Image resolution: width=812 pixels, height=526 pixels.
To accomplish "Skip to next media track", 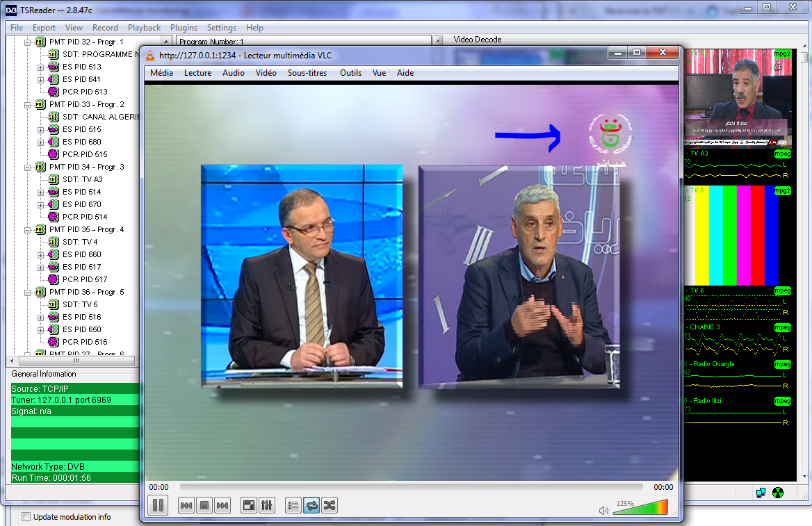I will click(x=222, y=505).
